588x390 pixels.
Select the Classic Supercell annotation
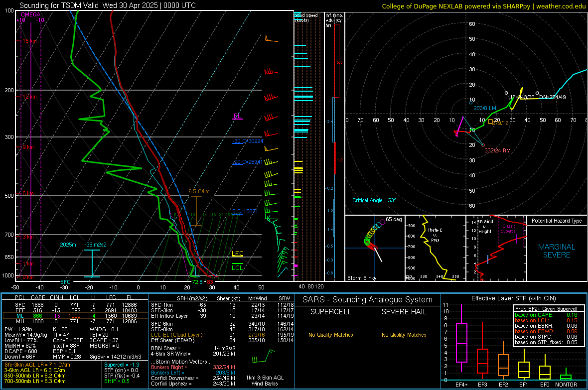click(509, 229)
